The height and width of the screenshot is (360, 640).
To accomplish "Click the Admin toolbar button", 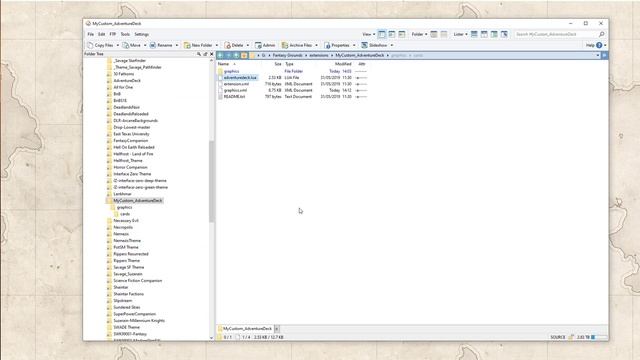I will coord(265,45).
